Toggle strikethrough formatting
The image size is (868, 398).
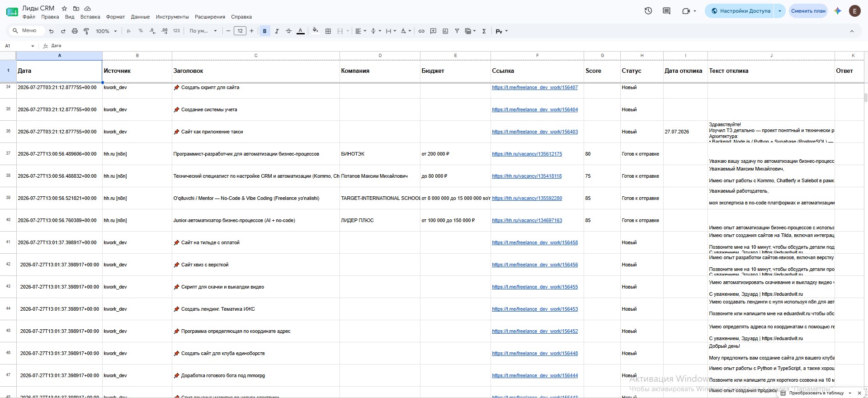pyautogui.click(x=288, y=31)
